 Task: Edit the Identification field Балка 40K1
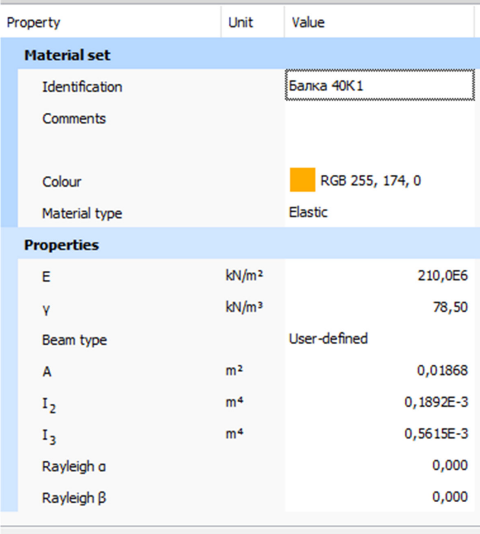point(380,85)
